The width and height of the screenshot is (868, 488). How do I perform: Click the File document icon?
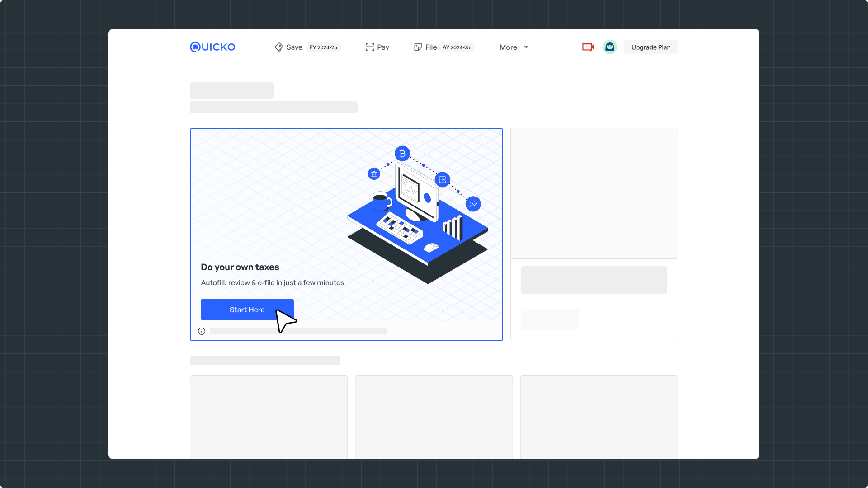[x=418, y=47]
